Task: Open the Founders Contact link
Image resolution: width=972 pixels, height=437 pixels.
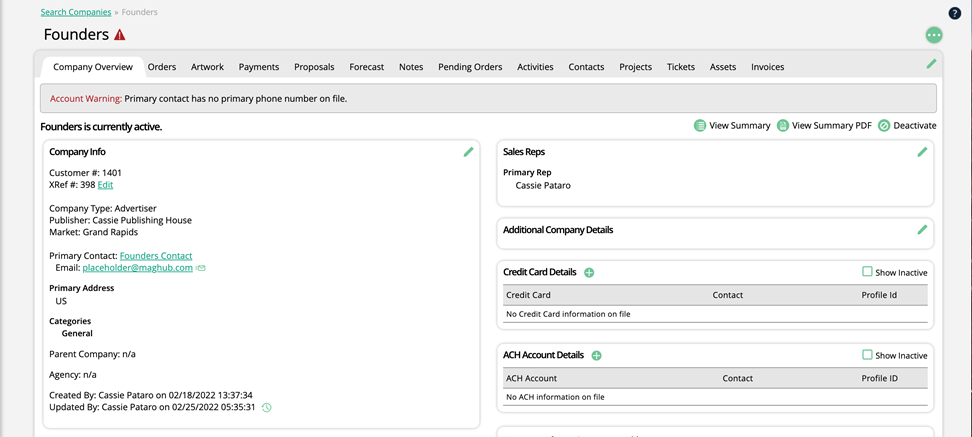Action: (x=156, y=256)
